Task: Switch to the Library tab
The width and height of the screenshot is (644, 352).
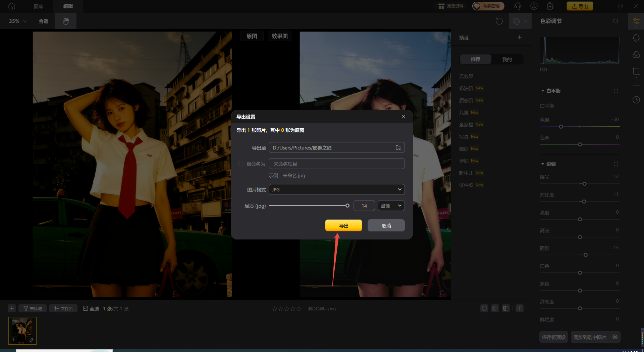Action: (x=39, y=6)
